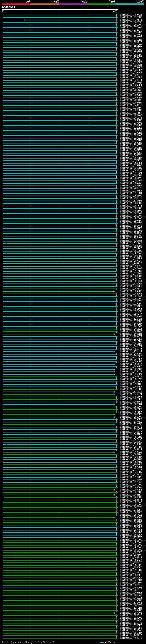Click label UniRef100_C3DEV6
The width and height of the screenshot is (146, 644).
pos(131,37)
